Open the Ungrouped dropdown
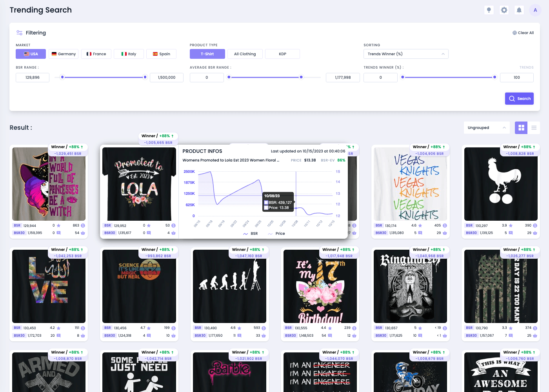This screenshot has width=549, height=392. click(487, 128)
